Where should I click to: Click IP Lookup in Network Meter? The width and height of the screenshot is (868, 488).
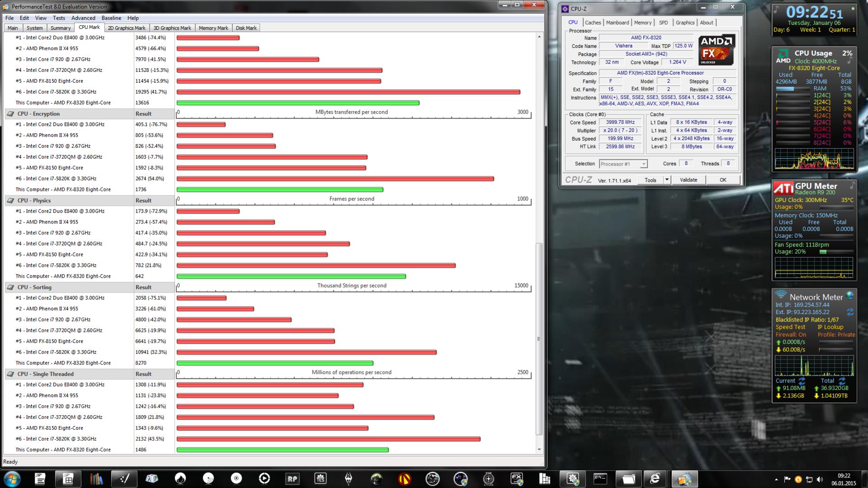(x=830, y=327)
